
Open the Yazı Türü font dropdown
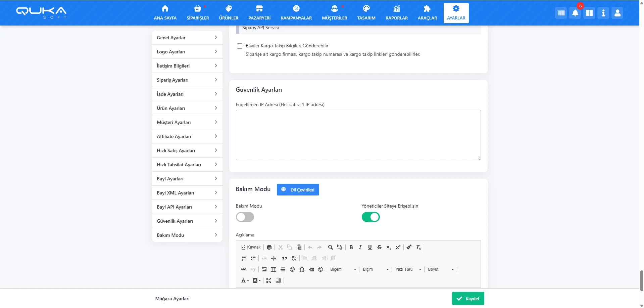[408, 269]
